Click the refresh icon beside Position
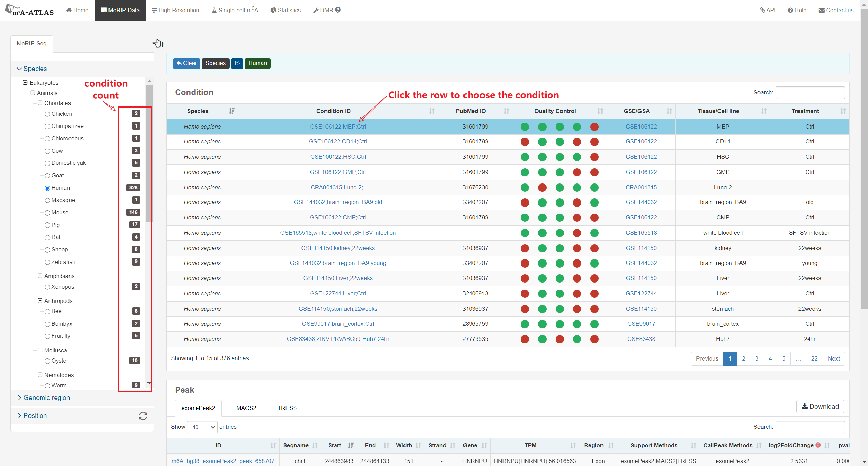Viewport: 868px width, 466px height. point(143,416)
